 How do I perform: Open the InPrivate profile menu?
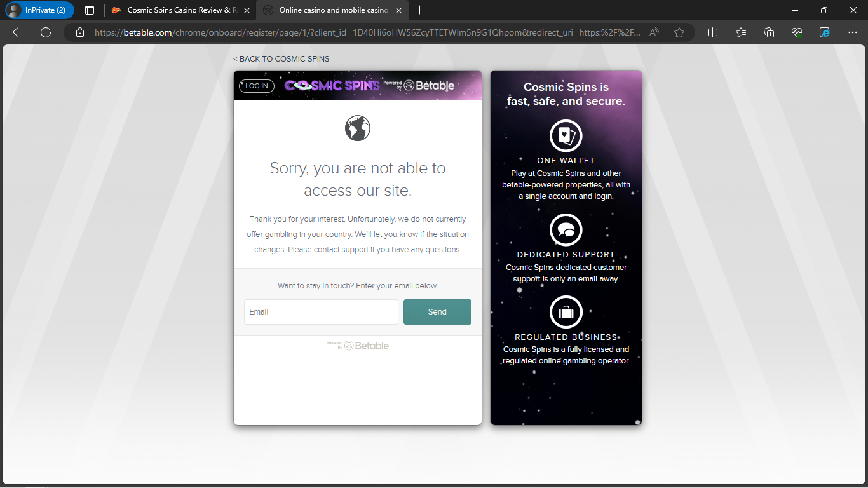tap(39, 10)
